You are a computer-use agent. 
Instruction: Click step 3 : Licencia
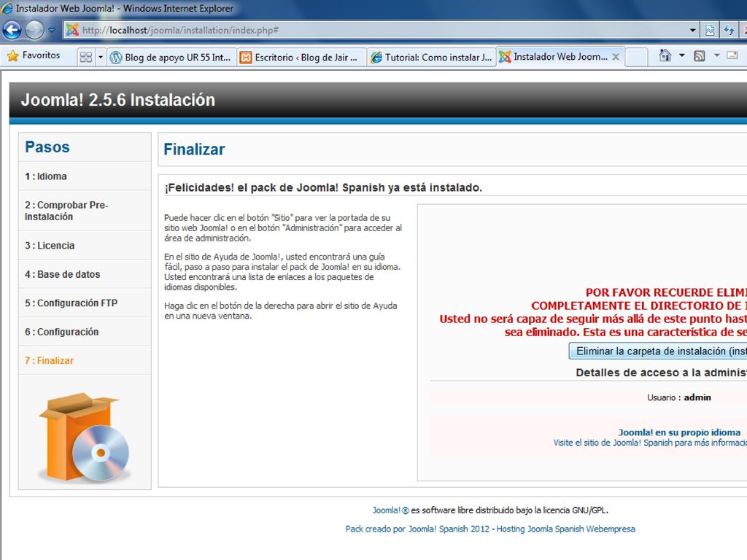point(50,245)
